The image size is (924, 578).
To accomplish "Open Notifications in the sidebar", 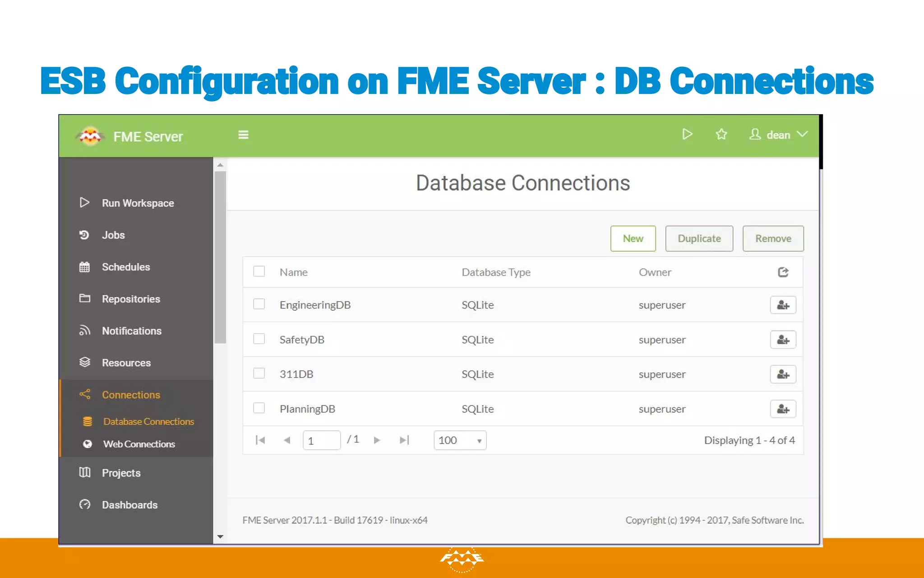I will coord(132,331).
